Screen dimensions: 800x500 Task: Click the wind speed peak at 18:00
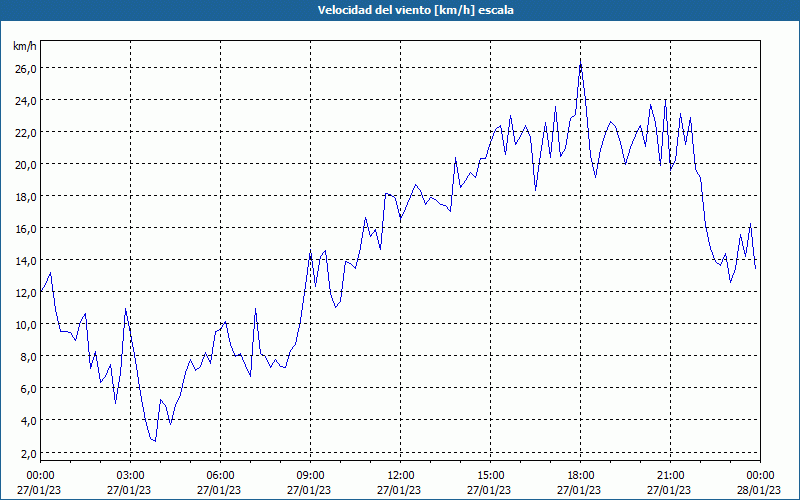pos(581,61)
